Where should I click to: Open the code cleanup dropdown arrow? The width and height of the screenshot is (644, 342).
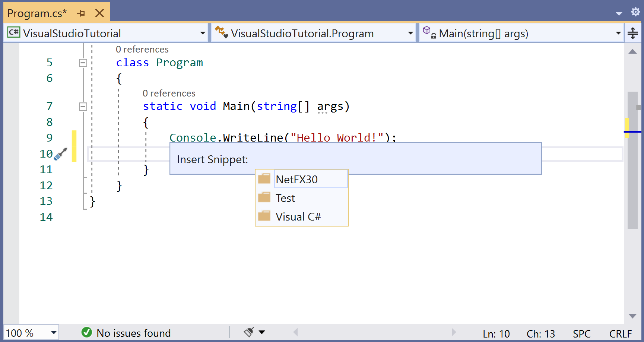pos(262,332)
